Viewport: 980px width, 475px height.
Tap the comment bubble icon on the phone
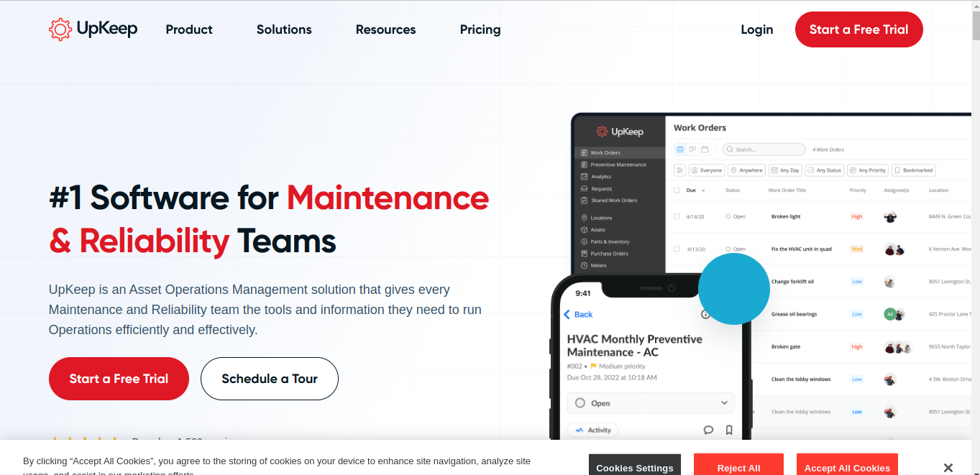(x=708, y=430)
